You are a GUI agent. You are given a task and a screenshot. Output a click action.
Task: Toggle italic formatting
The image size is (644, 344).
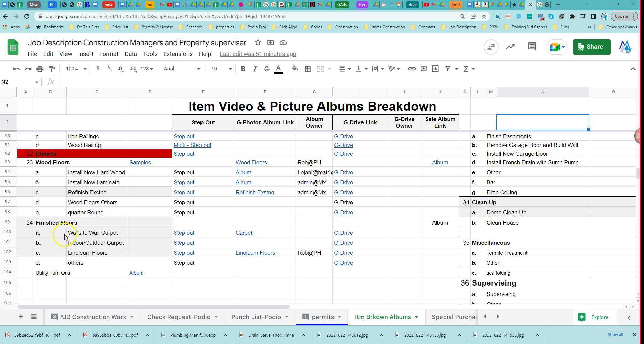point(255,69)
